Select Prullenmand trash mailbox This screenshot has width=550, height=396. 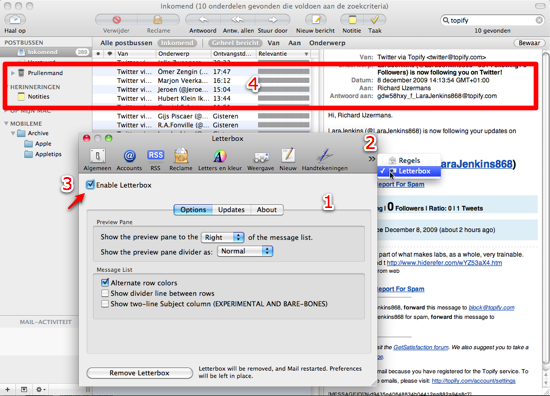pos(46,73)
